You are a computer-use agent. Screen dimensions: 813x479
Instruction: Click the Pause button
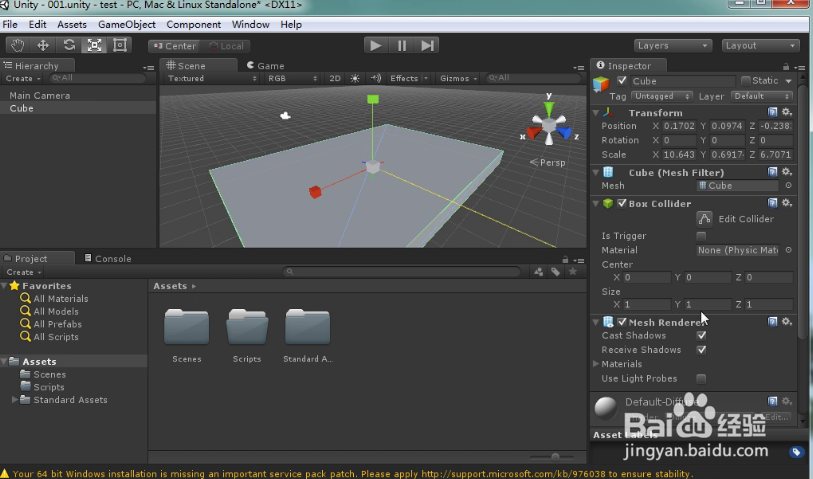pos(402,46)
